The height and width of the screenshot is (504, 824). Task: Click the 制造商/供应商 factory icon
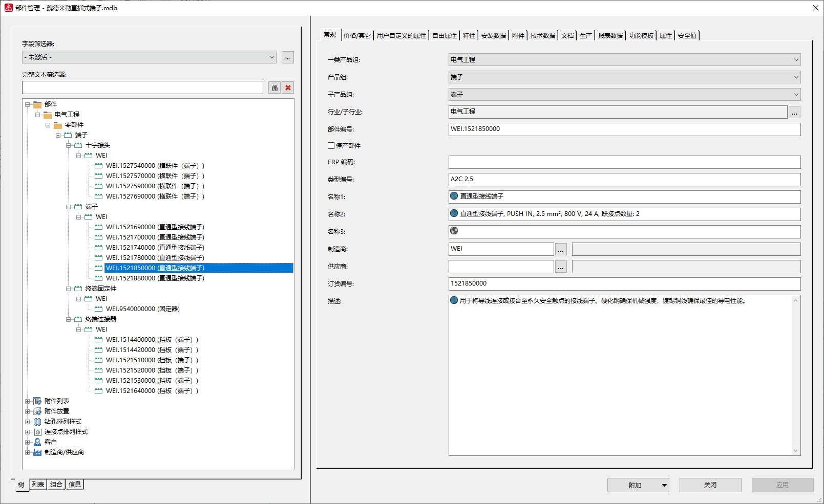coord(37,452)
